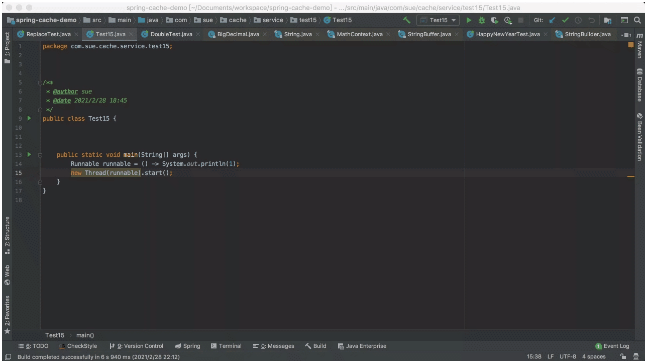Open Project Structure icon in toolbar
This screenshot has height=361, width=645.
pos(608,20)
